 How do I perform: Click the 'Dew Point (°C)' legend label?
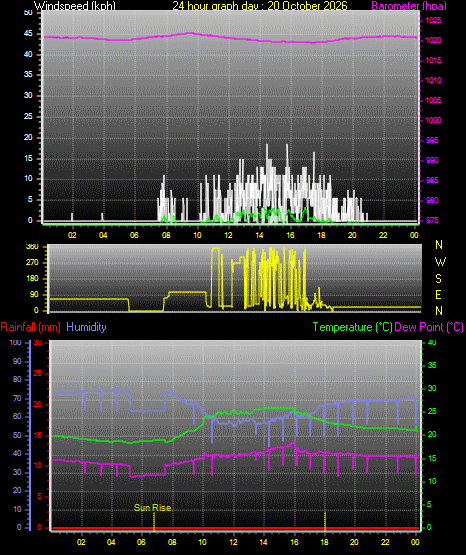[429, 327]
